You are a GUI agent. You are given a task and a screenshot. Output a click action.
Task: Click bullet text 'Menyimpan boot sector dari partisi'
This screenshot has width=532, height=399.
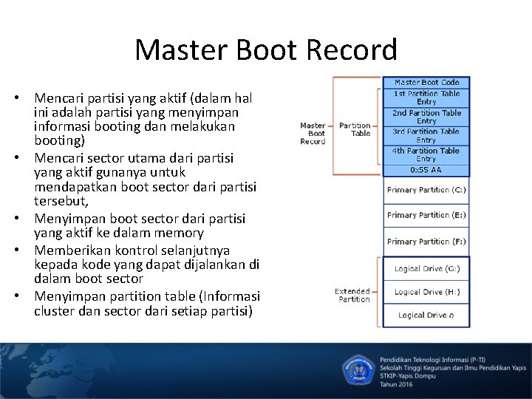(140, 219)
